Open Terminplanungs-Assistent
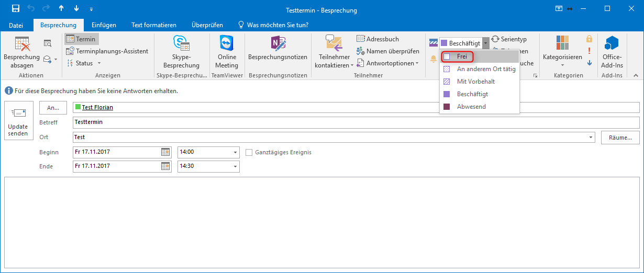The width and height of the screenshot is (644, 273). pyautogui.click(x=107, y=51)
